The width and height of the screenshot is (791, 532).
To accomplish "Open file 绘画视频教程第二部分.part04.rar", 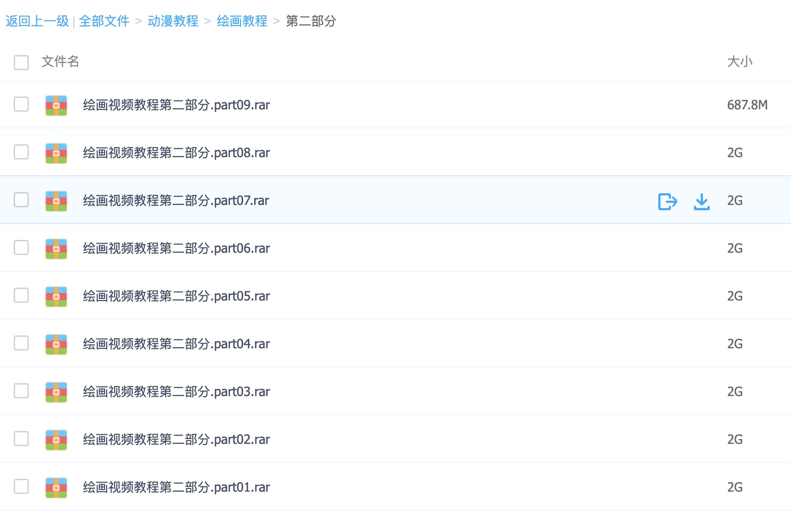I will (x=176, y=344).
